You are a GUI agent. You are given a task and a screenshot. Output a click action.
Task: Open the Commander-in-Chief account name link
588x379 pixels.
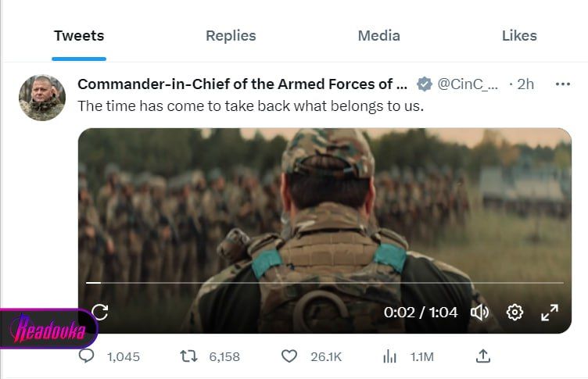242,84
